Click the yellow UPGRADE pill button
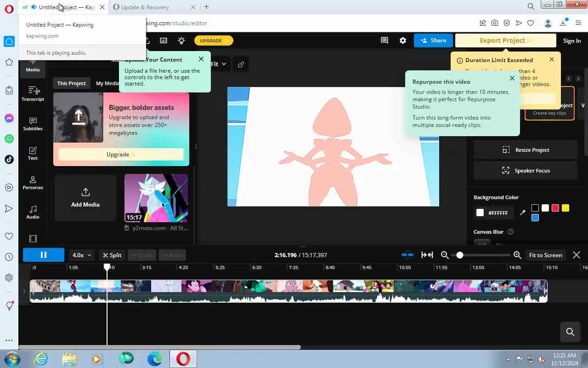The height and width of the screenshot is (368, 588). pyautogui.click(x=214, y=40)
